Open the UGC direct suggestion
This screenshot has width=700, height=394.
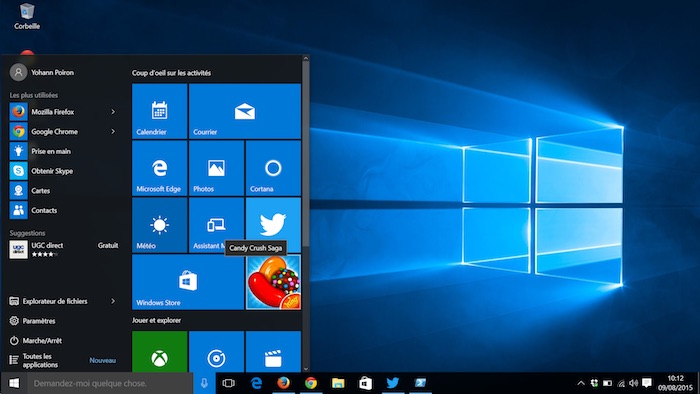coord(63,249)
